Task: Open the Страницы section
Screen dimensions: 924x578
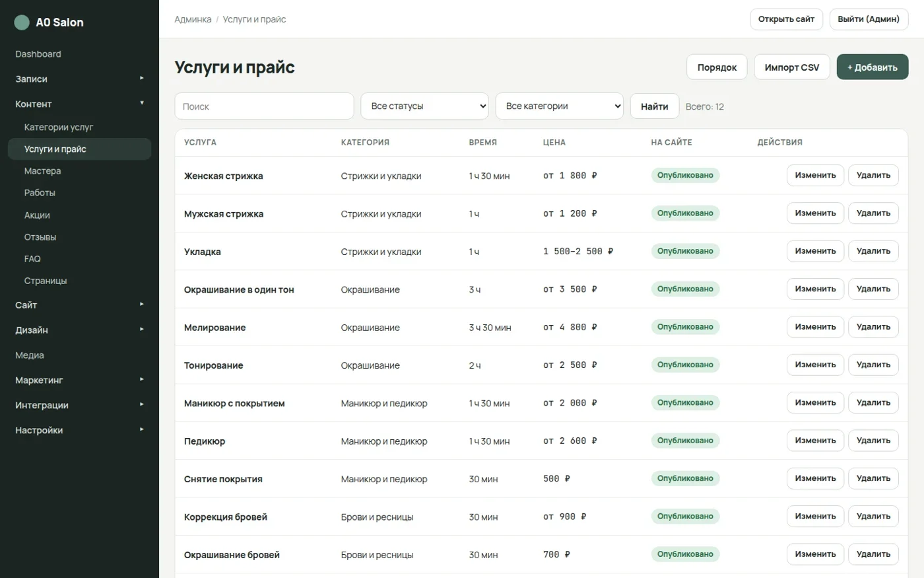Action: (x=79, y=280)
